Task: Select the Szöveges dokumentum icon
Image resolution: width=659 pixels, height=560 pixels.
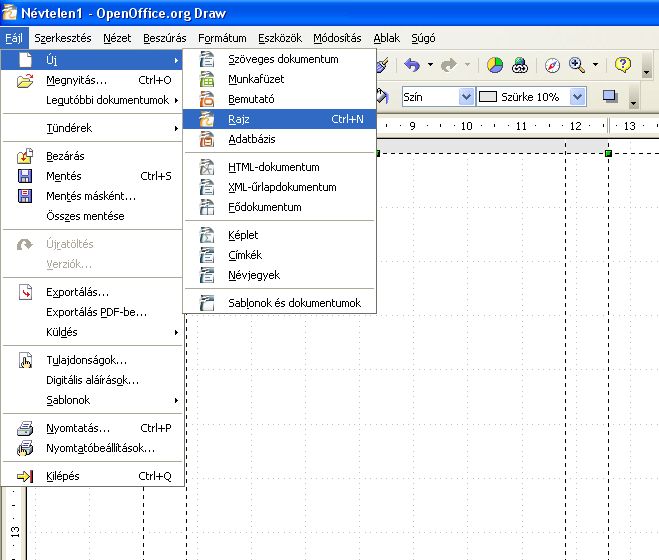Action: (206, 59)
